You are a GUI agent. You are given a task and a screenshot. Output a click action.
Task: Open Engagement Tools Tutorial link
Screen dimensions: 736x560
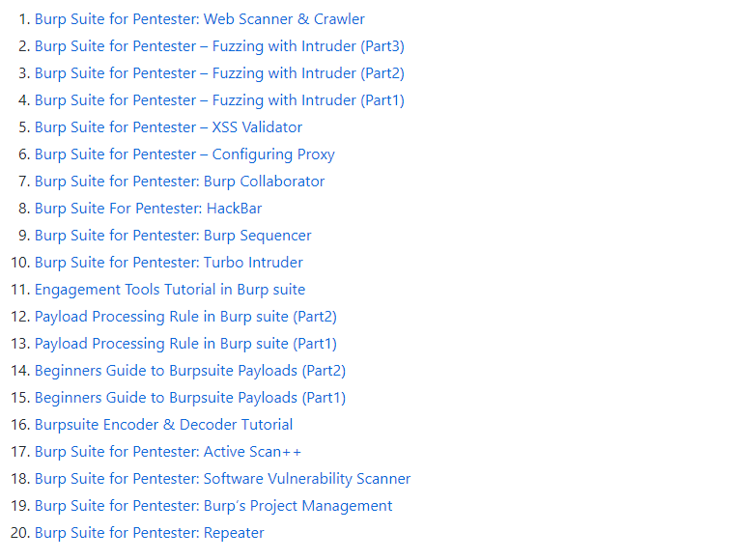click(x=170, y=290)
